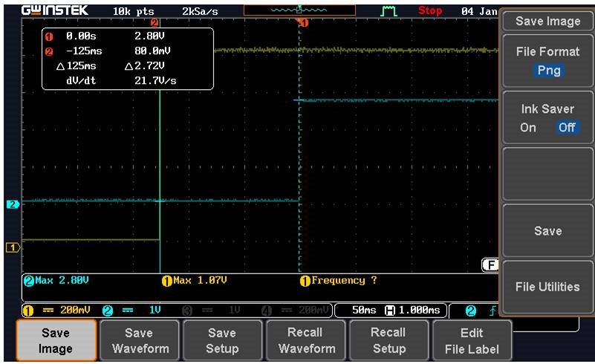
Task: Open the Save Waveform menu
Action: (x=139, y=340)
